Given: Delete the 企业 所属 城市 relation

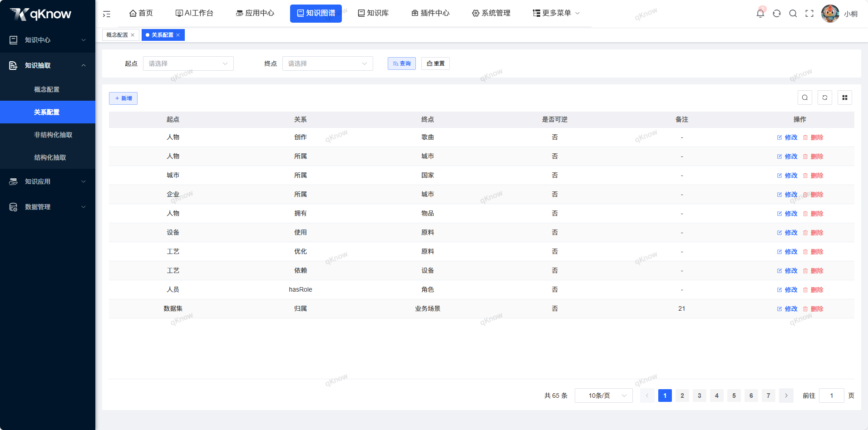Looking at the screenshot, I should 813,195.
